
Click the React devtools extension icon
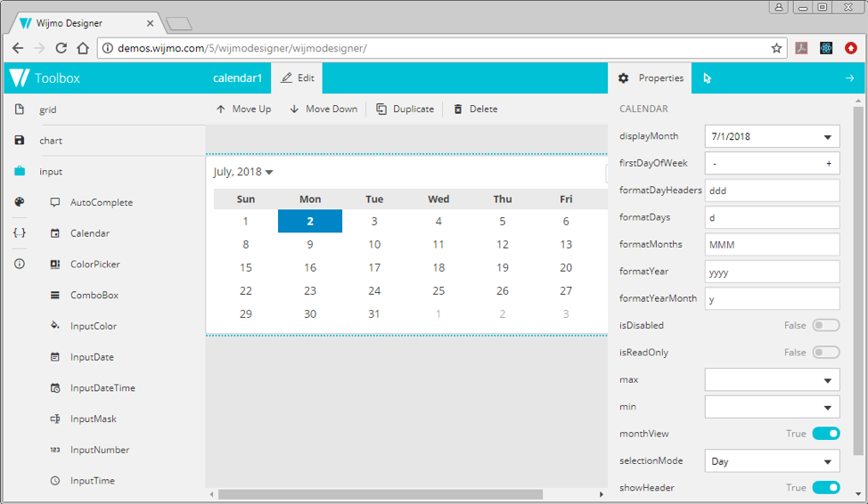[826, 48]
